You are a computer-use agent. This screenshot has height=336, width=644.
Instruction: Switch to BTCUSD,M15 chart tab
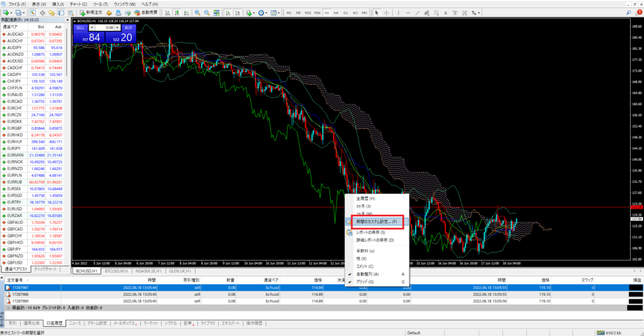point(116,271)
